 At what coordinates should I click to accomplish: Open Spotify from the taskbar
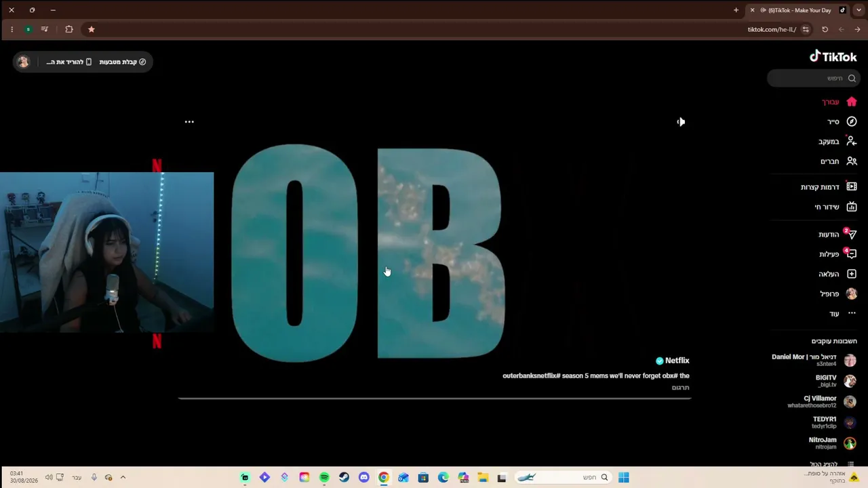point(324,478)
